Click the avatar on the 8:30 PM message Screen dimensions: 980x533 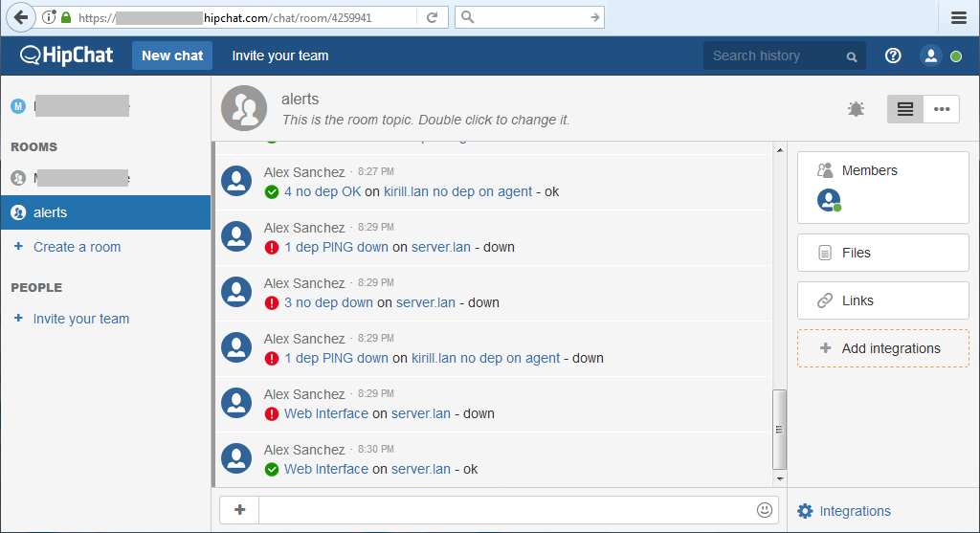coord(237,458)
